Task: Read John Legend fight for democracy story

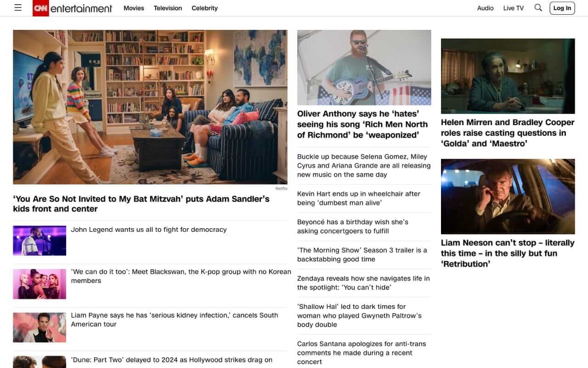Action: pos(149,230)
